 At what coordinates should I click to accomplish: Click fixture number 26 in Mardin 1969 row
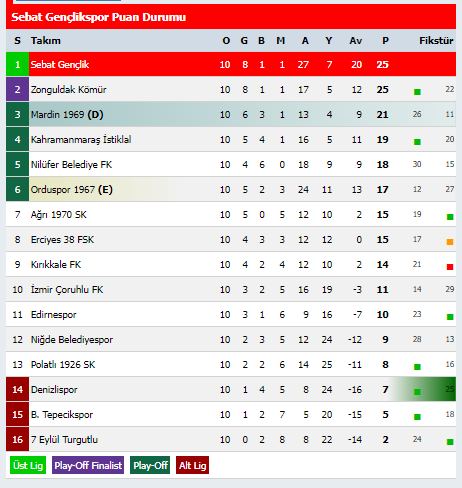pyautogui.click(x=417, y=114)
